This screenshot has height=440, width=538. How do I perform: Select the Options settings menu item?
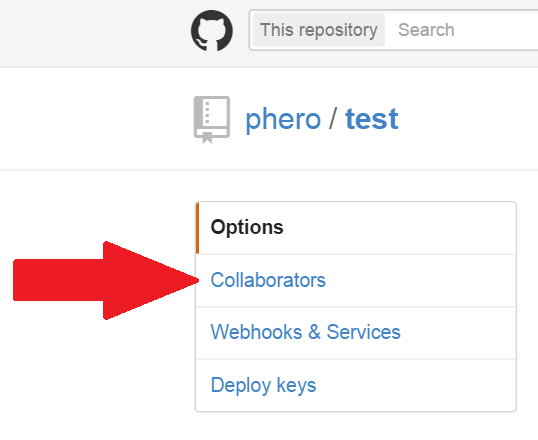click(x=356, y=228)
